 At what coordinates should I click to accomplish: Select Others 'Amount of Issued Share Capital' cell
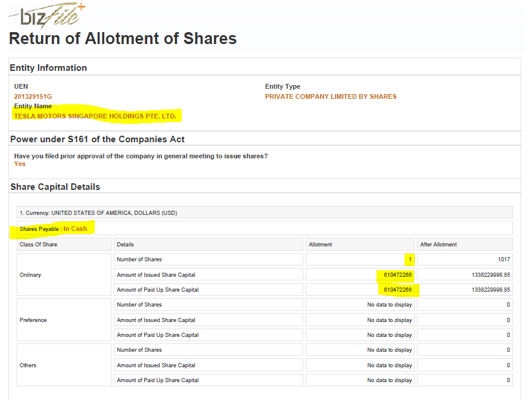click(209, 365)
